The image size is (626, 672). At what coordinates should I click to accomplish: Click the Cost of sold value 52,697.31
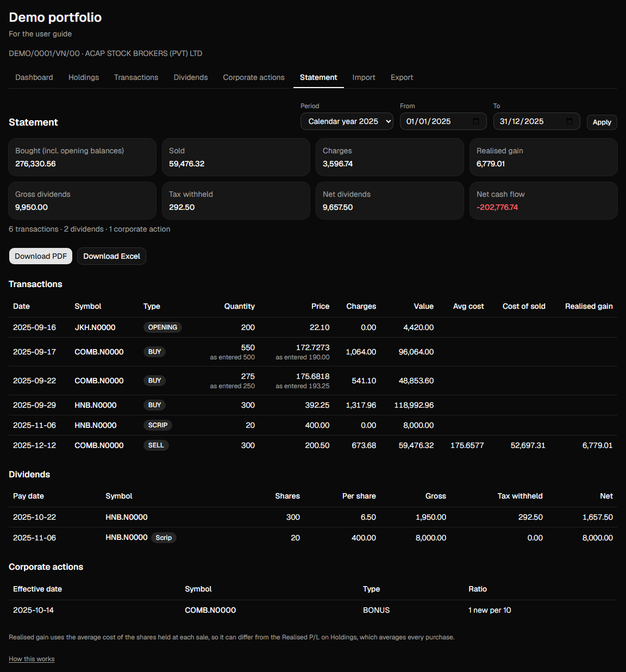(x=528, y=445)
